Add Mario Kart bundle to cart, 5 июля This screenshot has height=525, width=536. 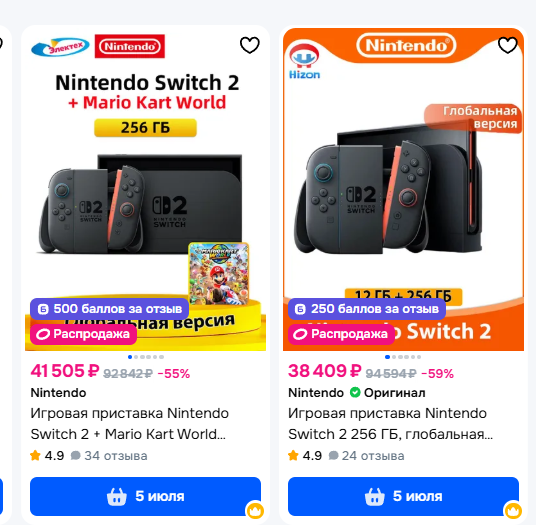145,496
